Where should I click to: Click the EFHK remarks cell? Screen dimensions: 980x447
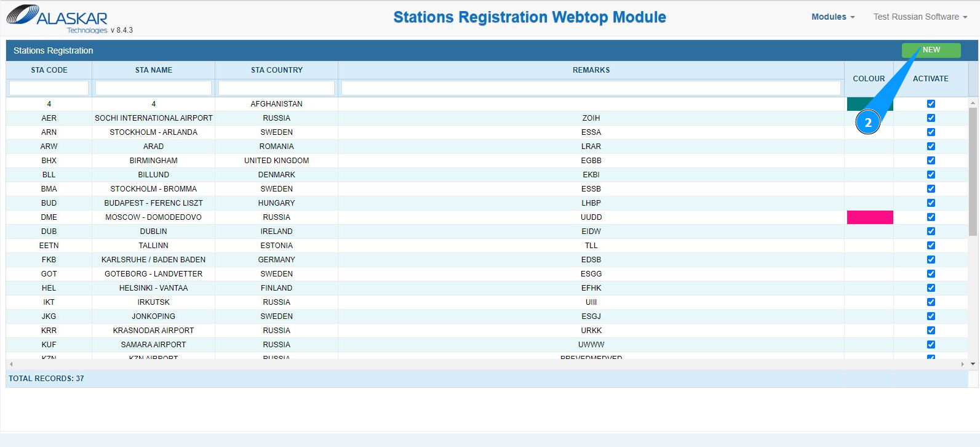point(591,288)
